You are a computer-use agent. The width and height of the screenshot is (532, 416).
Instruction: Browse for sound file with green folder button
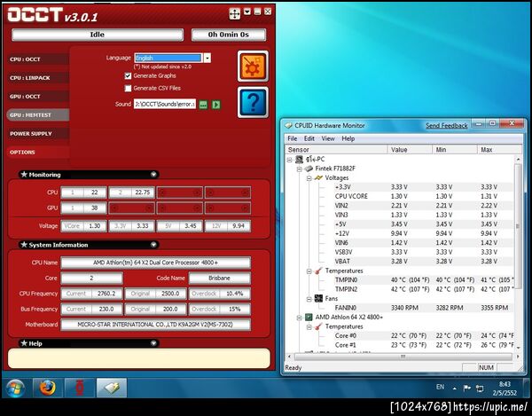click(x=203, y=104)
